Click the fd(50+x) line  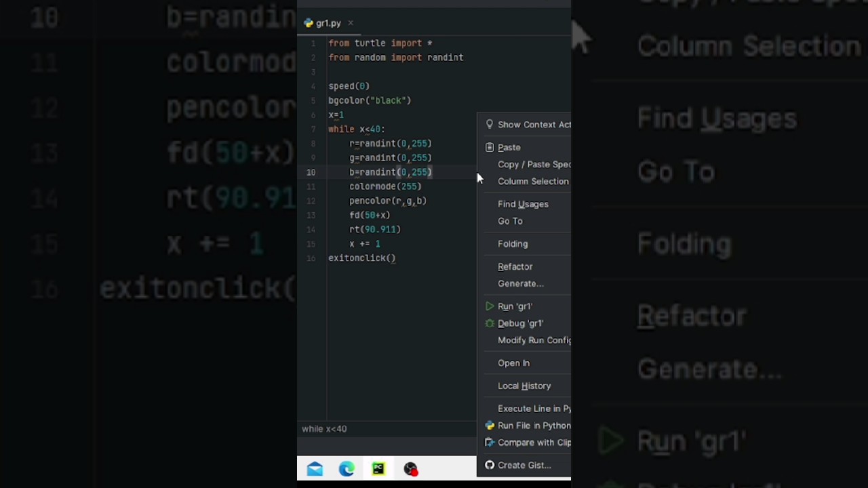370,215
